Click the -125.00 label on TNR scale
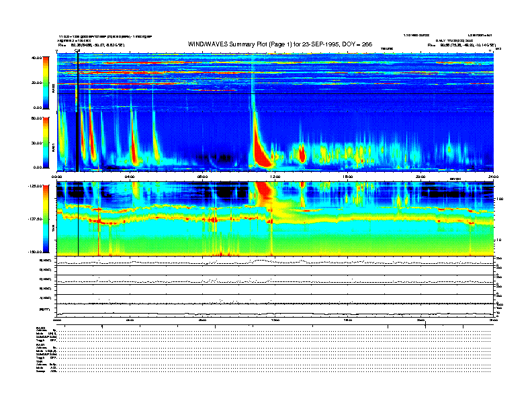 point(35,186)
